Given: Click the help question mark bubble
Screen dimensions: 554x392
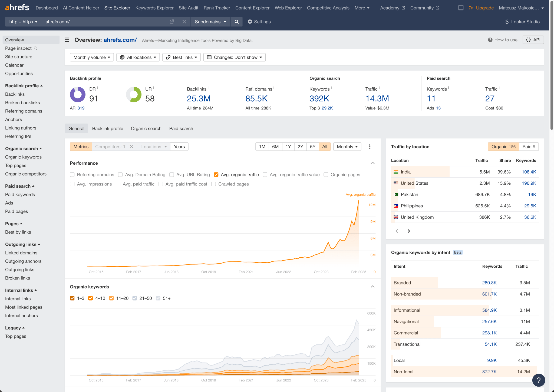Looking at the screenshot, I should pyautogui.click(x=539, y=380).
